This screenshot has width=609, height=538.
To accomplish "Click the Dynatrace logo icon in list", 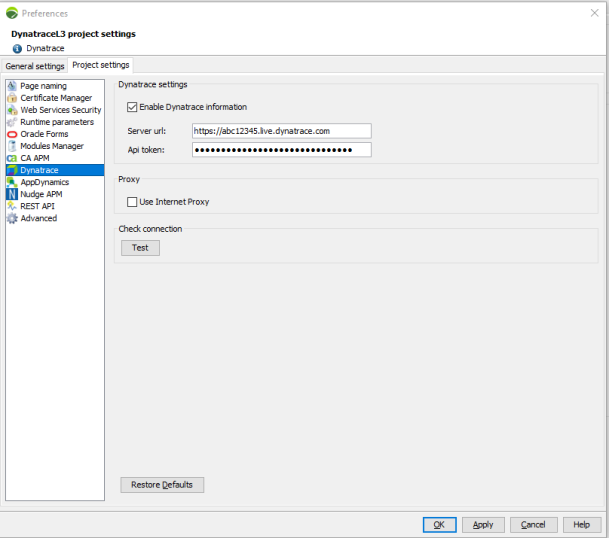I will (x=12, y=170).
